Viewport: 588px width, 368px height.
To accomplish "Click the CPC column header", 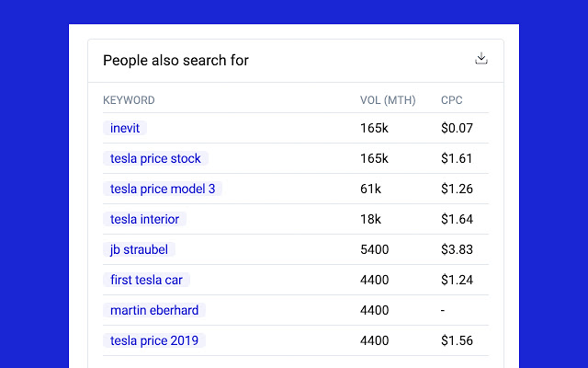I will pyautogui.click(x=452, y=100).
